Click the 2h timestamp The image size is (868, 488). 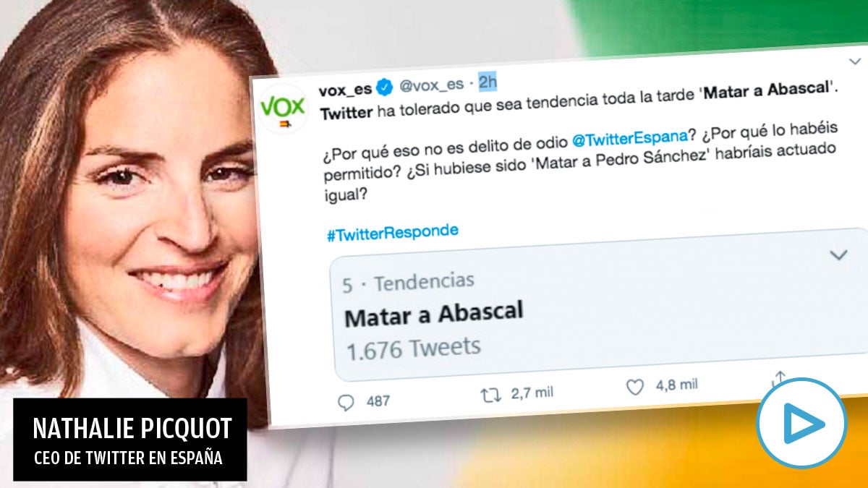click(488, 82)
